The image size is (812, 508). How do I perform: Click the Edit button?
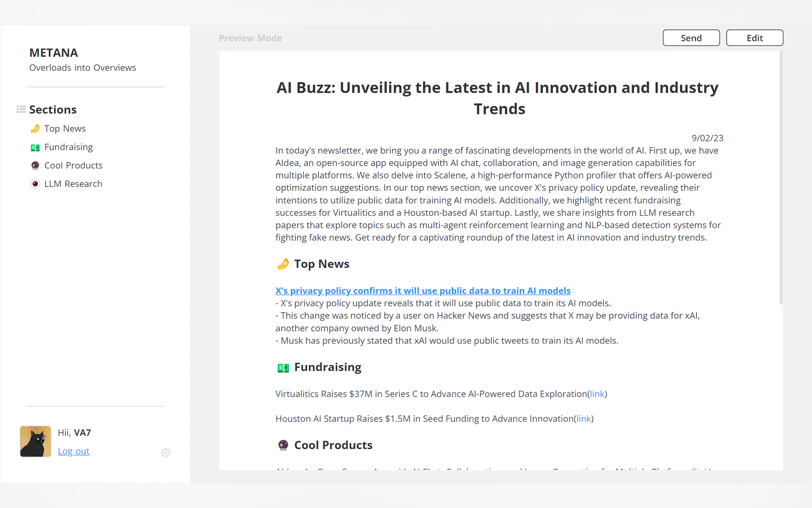coord(754,38)
